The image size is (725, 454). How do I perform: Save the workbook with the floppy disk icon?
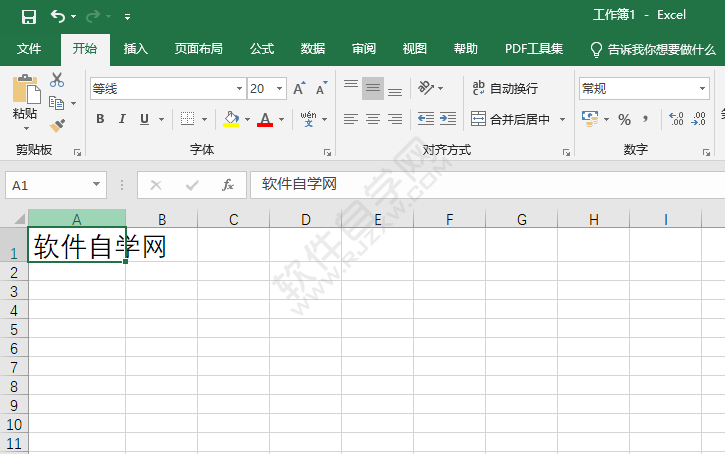29,17
